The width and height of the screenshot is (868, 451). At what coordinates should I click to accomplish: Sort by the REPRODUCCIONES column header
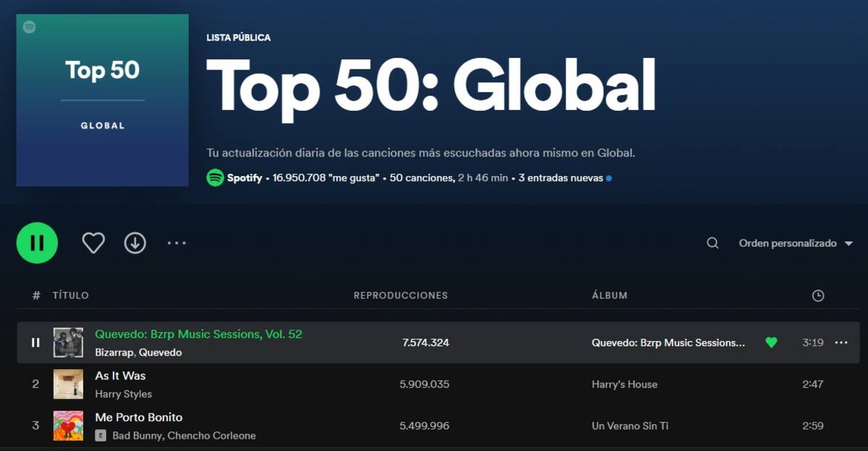coord(401,295)
